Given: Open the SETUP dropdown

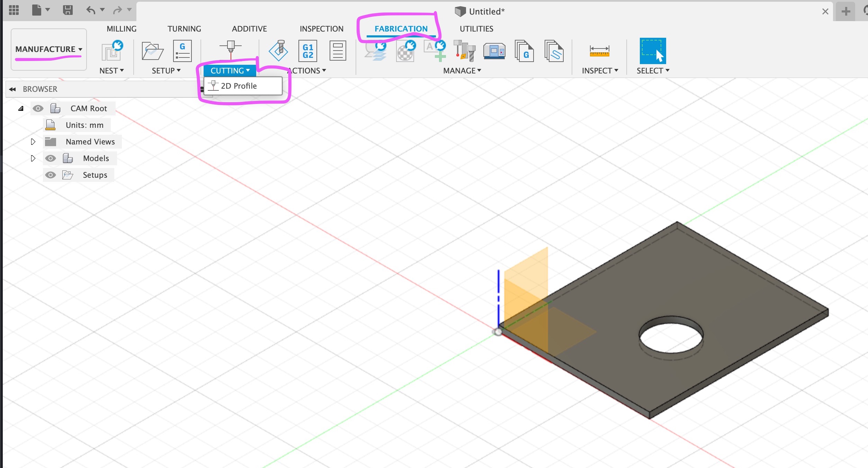Looking at the screenshot, I should (166, 71).
